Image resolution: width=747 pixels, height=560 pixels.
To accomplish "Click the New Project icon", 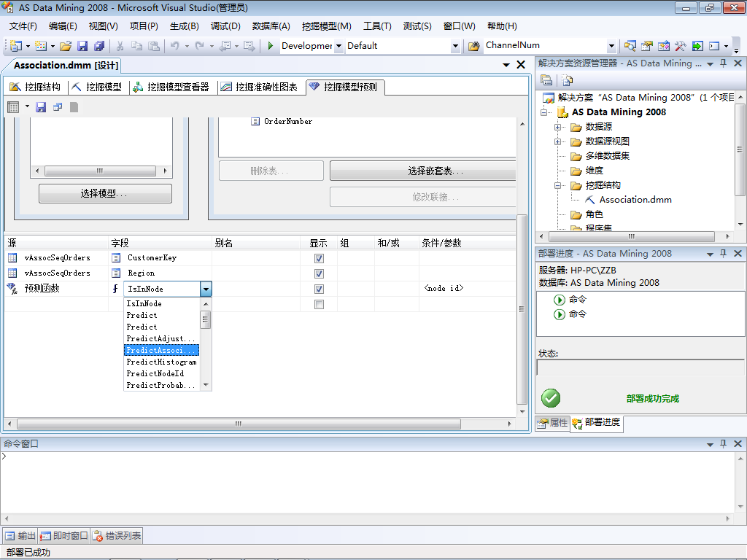I will click(x=16, y=46).
